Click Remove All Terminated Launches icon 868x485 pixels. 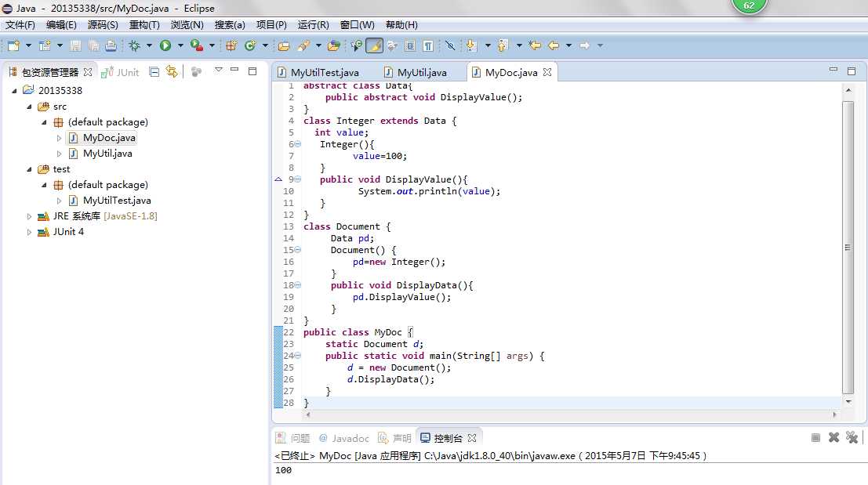tap(852, 437)
